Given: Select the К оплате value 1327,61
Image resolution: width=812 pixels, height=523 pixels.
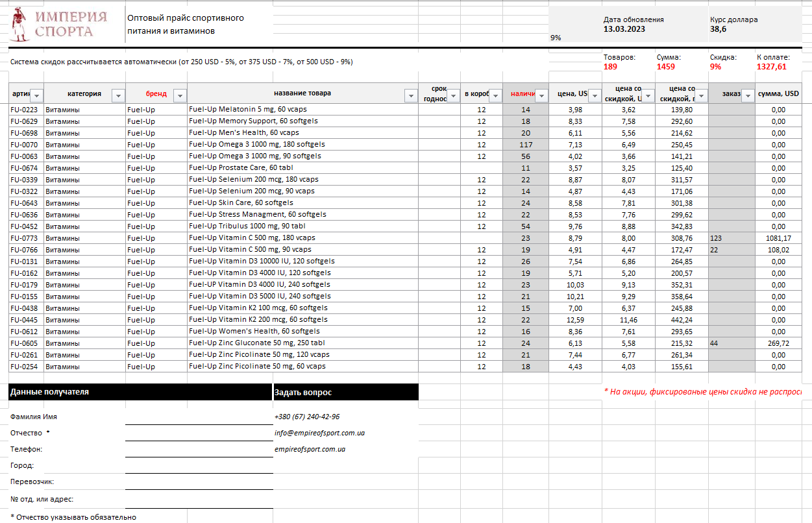Looking at the screenshot, I should (x=772, y=67).
